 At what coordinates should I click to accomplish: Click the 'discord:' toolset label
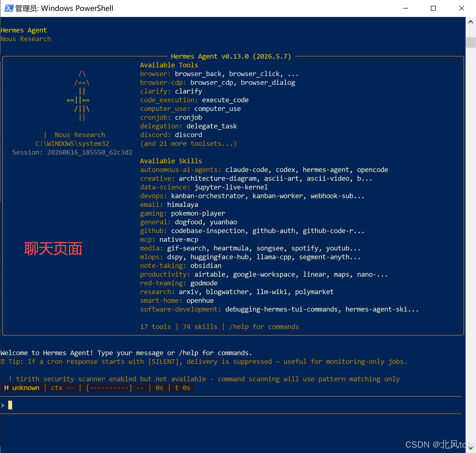tap(155, 135)
